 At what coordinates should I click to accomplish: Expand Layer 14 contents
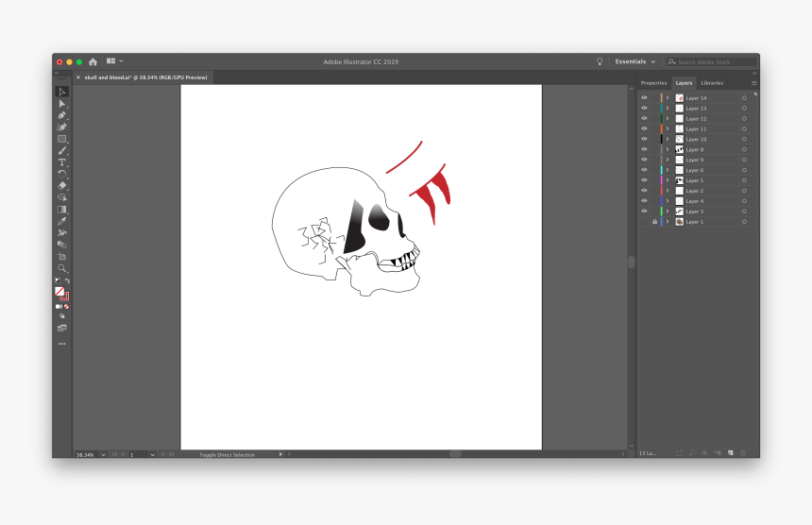[668, 98]
